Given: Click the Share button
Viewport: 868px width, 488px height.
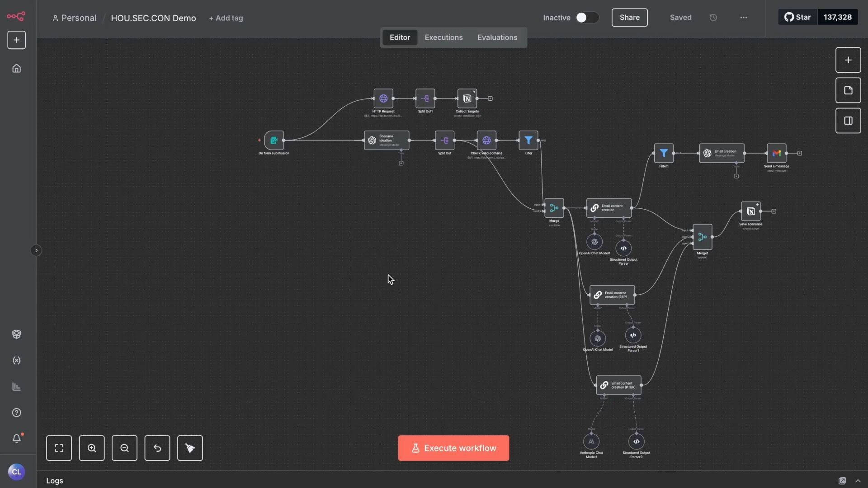Looking at the screenshot, I should (629, 18).
